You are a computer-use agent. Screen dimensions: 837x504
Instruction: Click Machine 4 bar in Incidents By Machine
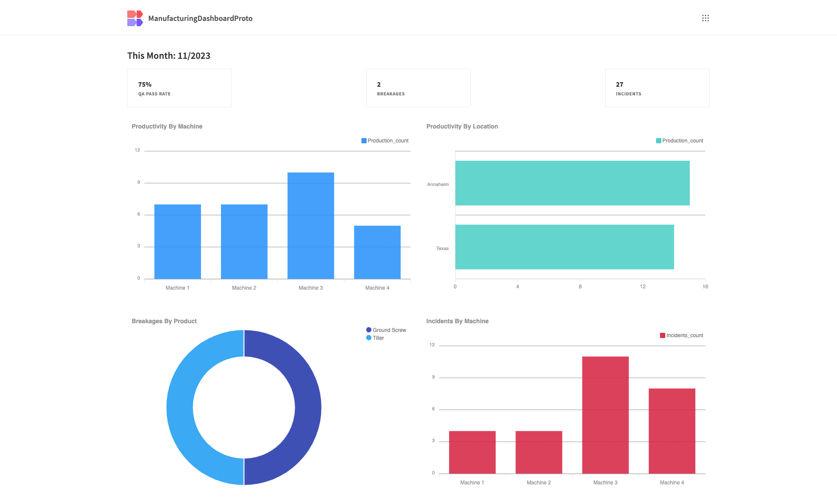672,431
